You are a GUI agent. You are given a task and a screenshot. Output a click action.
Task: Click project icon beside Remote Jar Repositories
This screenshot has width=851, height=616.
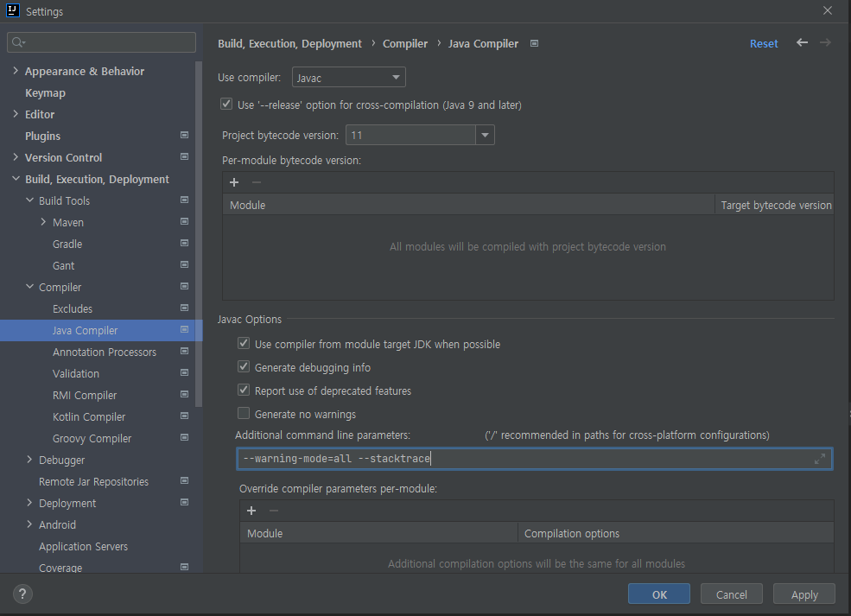(185, 481)
